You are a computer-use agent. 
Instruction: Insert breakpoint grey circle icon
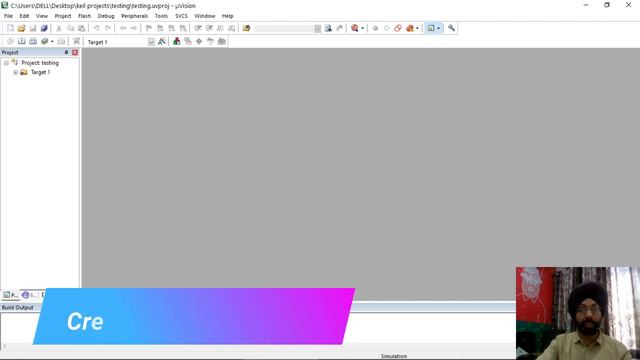(x=375, y=28)
